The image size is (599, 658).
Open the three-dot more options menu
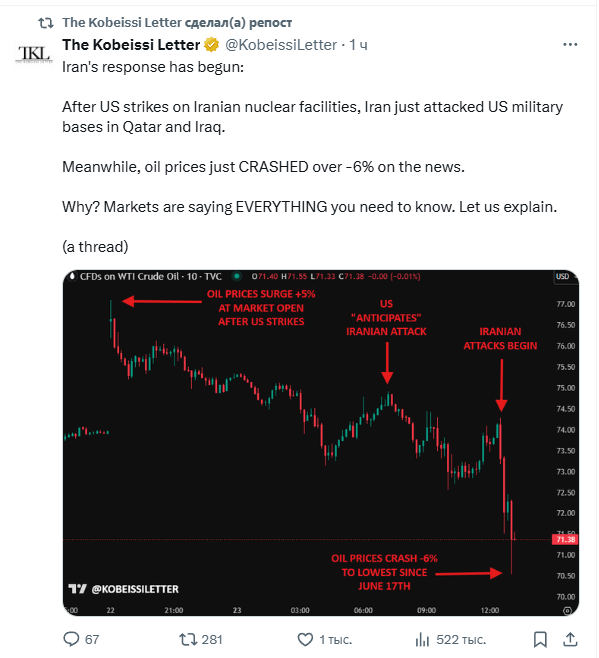point(570,44)
